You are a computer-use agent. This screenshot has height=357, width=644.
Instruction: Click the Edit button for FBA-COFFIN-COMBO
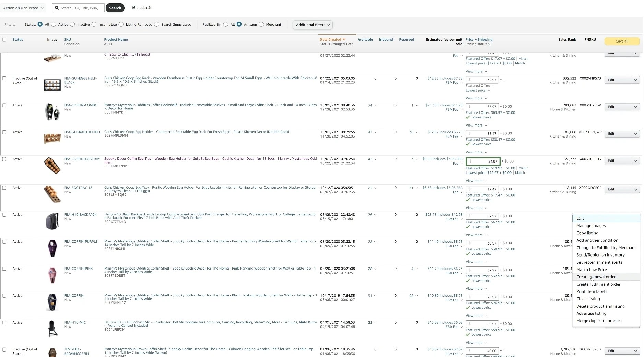[x=618, y=107]
